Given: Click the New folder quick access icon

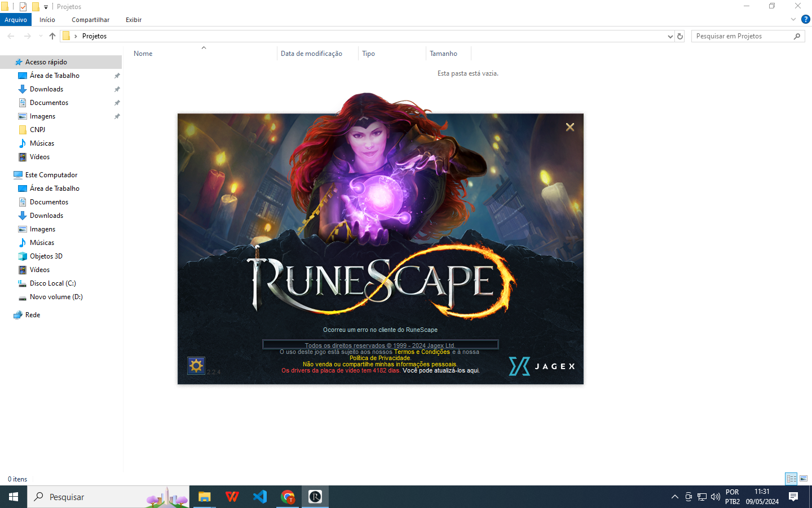Looking at the screenshot, I should pyautogui.click(x=36, y=7).
